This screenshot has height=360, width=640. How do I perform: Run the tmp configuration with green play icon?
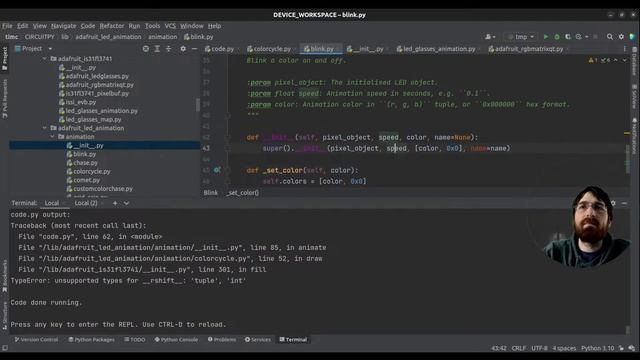(546, 37)
